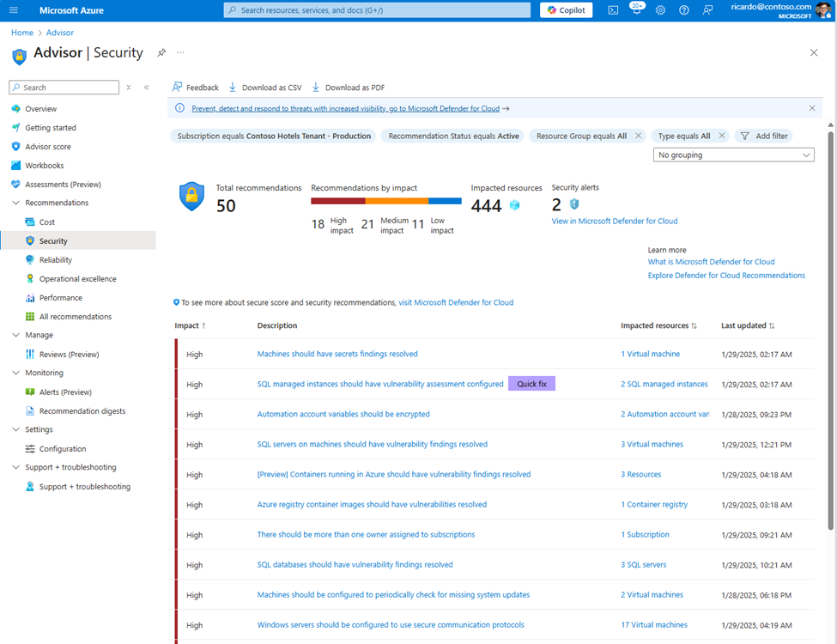Open Automation account variables should be encrypted
This screenshot has height=644, width=837.
pos(343,415)
